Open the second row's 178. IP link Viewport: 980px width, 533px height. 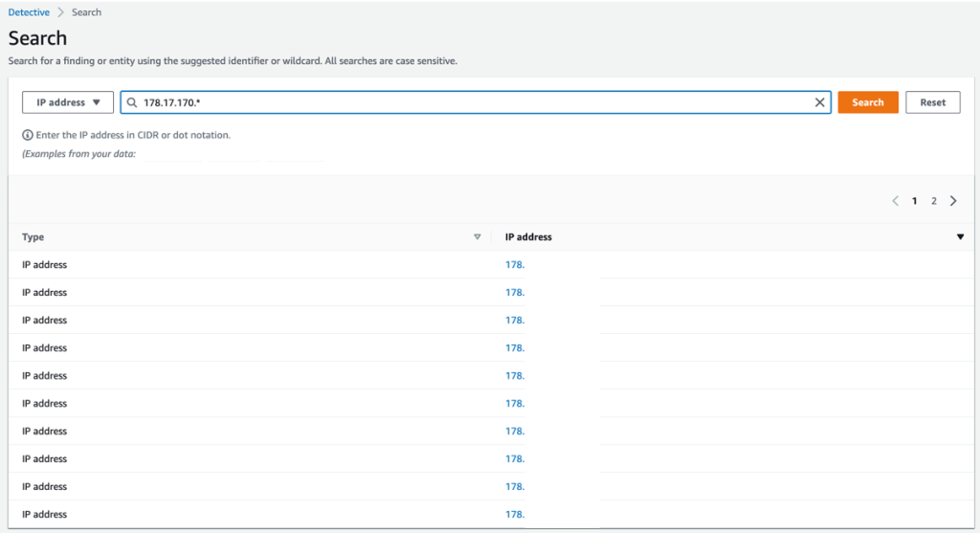point(515,293)
